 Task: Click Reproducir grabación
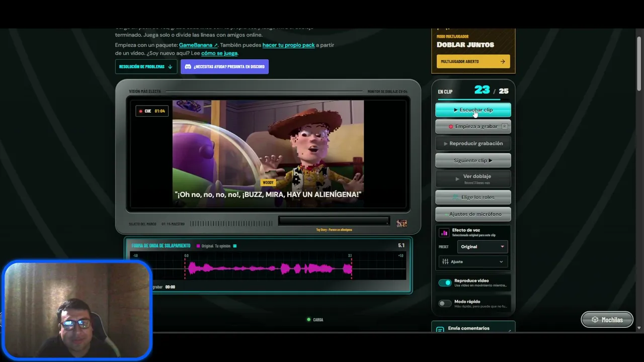click(473, 143)
